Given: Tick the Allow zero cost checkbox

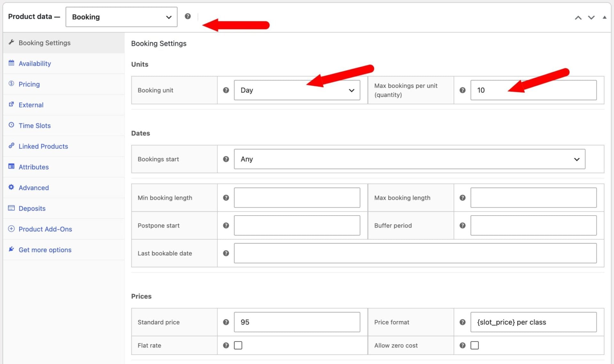Looking at the screenshot, I should coord(475,345).
